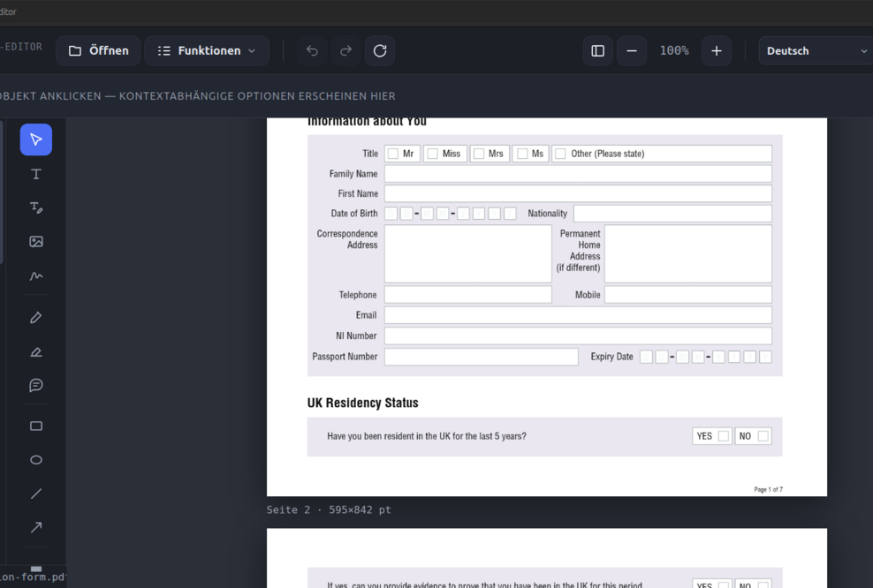This screenshot has height=588, width=873.
Task: Select the Edit Text tool
Action: click(36, 207)
